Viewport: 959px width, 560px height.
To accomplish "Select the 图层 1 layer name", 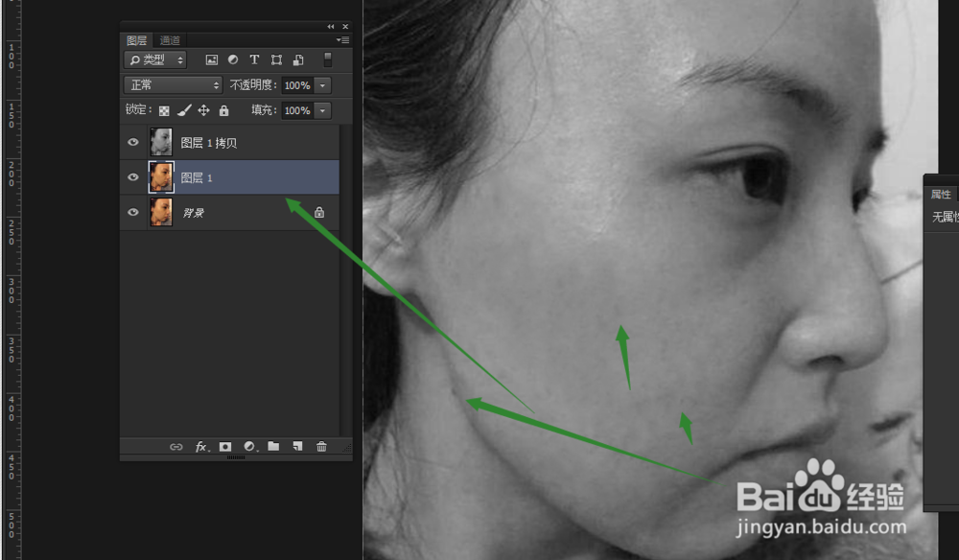I will click(x=197, y=178).
